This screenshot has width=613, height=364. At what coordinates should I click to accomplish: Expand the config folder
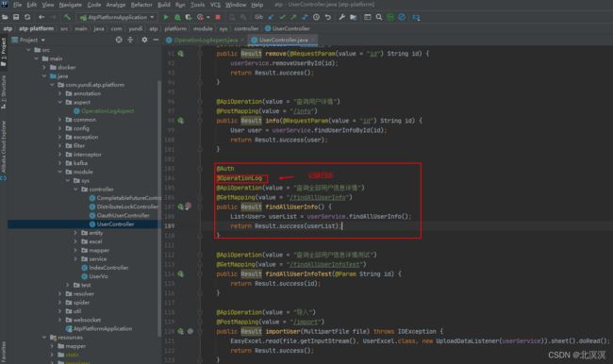[59, 128]
